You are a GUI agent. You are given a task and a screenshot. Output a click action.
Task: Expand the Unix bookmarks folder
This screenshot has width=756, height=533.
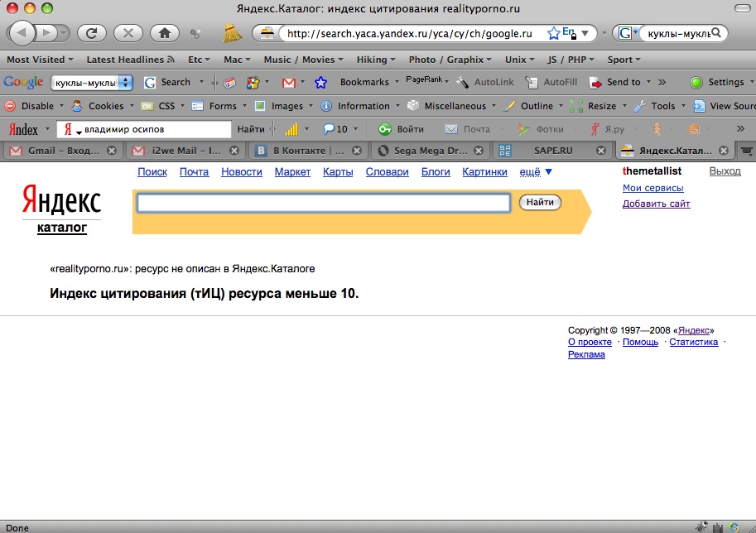pos(520,60)
